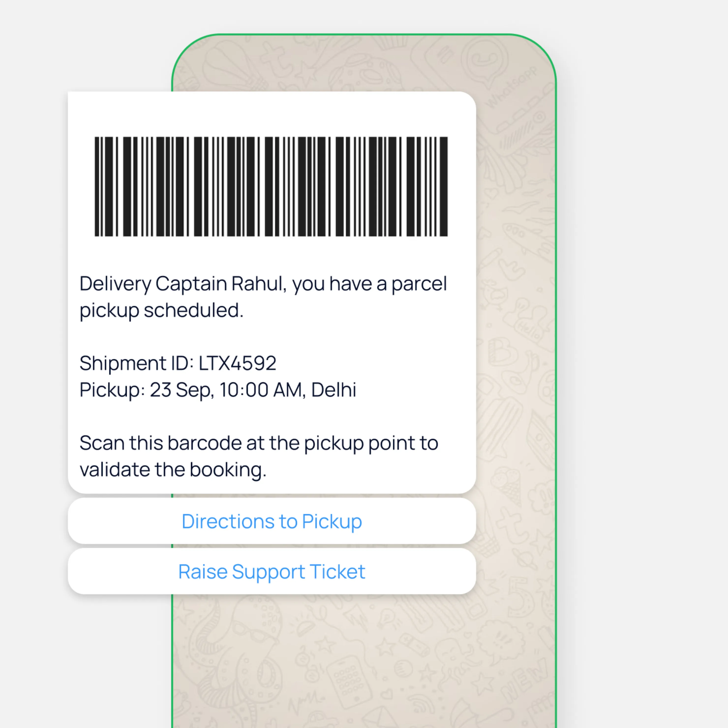This screenshot has width=728, height=728.
Task: Click the 'Scan this barcode' instruction text
Action: click(x=259, y=456)
